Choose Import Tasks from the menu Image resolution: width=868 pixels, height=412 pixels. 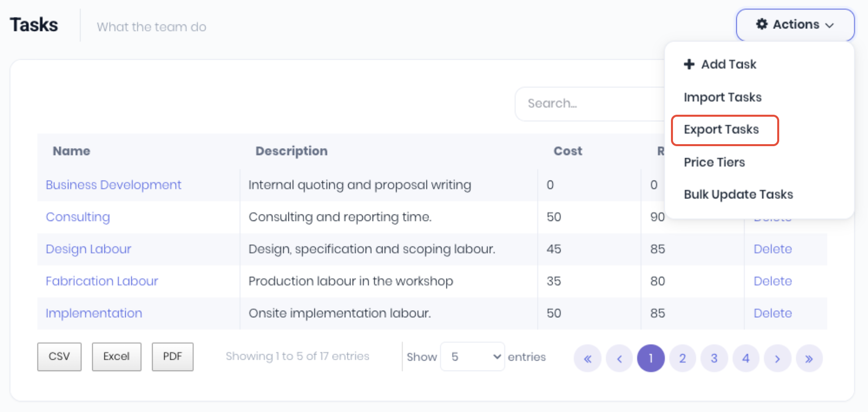(722, 97)
